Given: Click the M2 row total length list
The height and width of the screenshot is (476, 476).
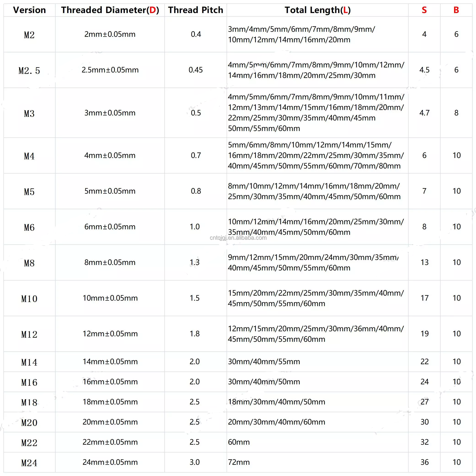Looking at the screenshot, I should click(302, 35).
